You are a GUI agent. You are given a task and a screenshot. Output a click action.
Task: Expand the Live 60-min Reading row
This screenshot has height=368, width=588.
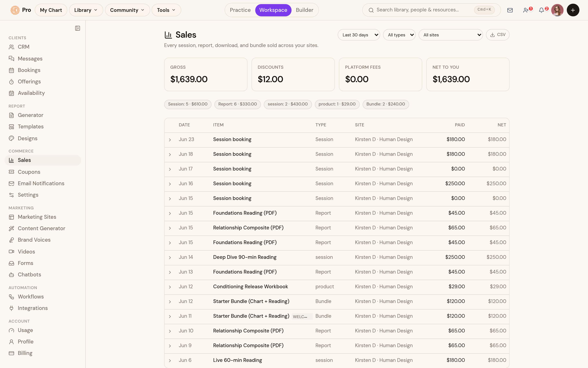170,360
